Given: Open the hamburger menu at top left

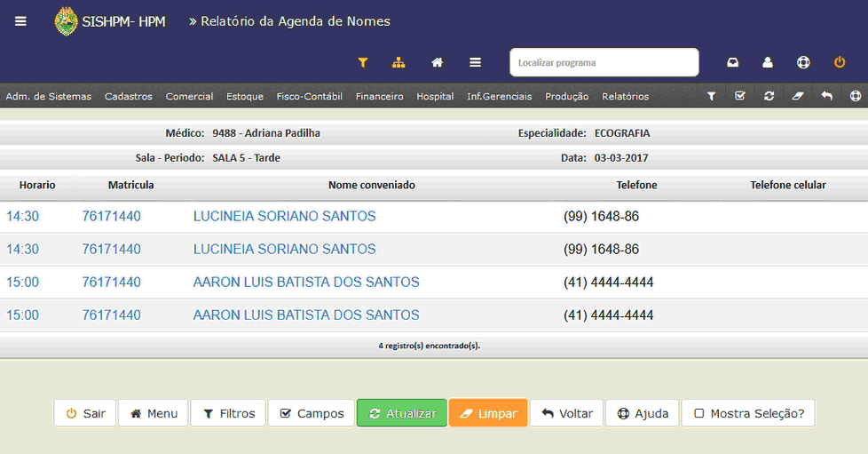Looking at the screenshot, I should [20, 21].
